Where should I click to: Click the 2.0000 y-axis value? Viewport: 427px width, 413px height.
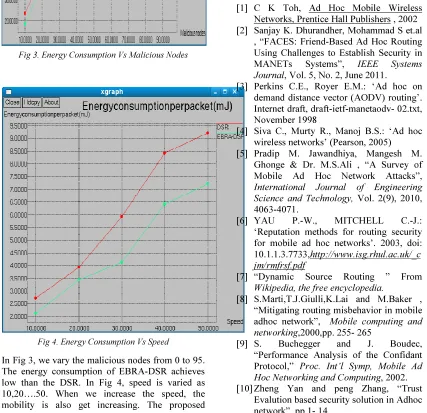18,316
